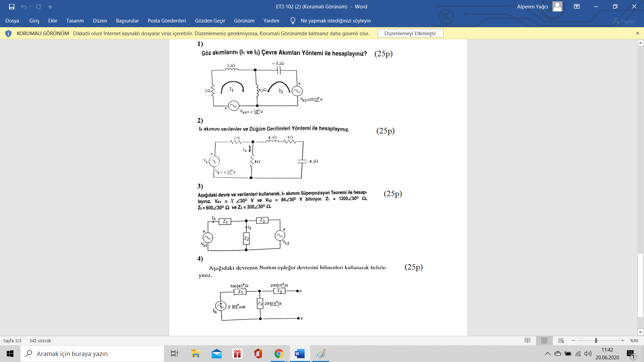Image resolution: width=644 pixels, height=362 pixels.
Task: Dismiss the Protected View warning bar
Action: click(637, 33)
